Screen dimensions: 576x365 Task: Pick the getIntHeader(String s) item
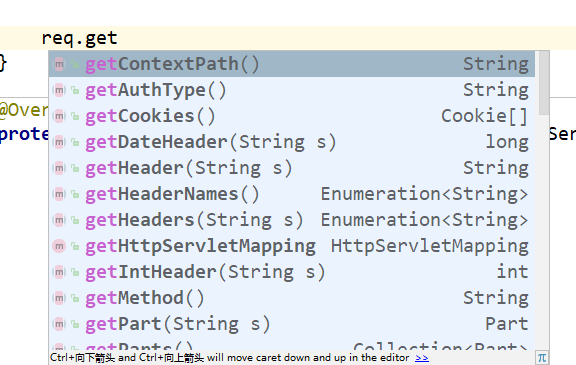[292, 272]
